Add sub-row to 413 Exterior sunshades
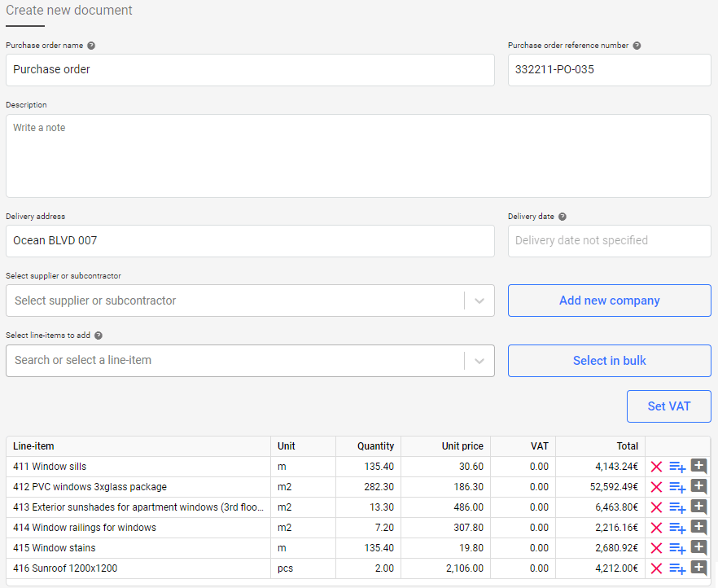Viewport: 718px width, 588px height. point(677,507)
